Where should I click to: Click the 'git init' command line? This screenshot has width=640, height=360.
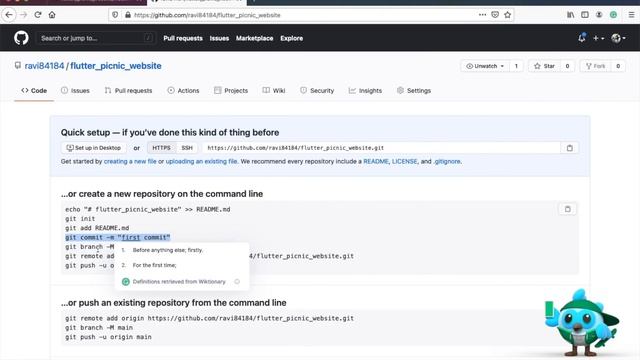click(80, 219)
